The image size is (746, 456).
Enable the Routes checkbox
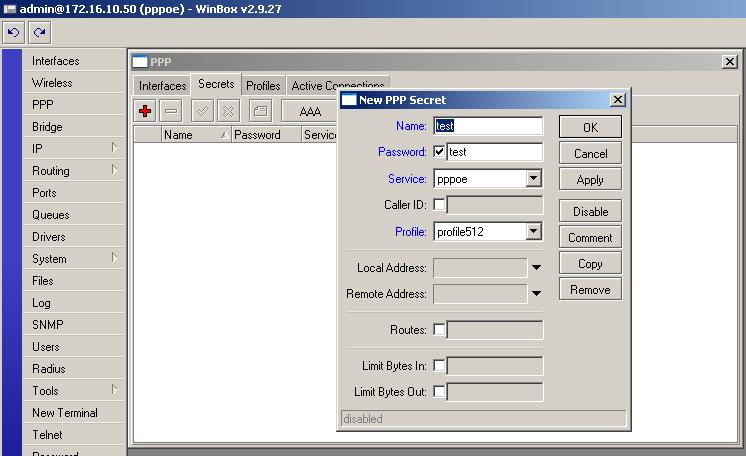click(x=440, y=330)
